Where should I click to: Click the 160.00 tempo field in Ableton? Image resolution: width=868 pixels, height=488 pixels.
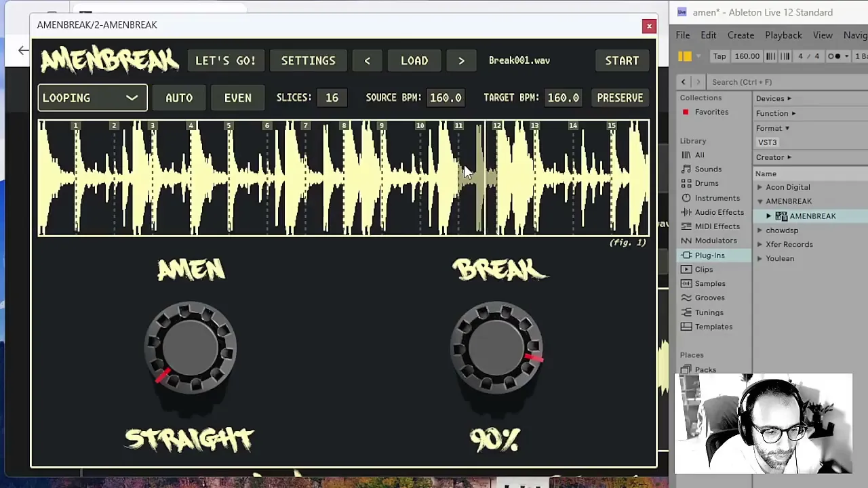click(747, 56)
